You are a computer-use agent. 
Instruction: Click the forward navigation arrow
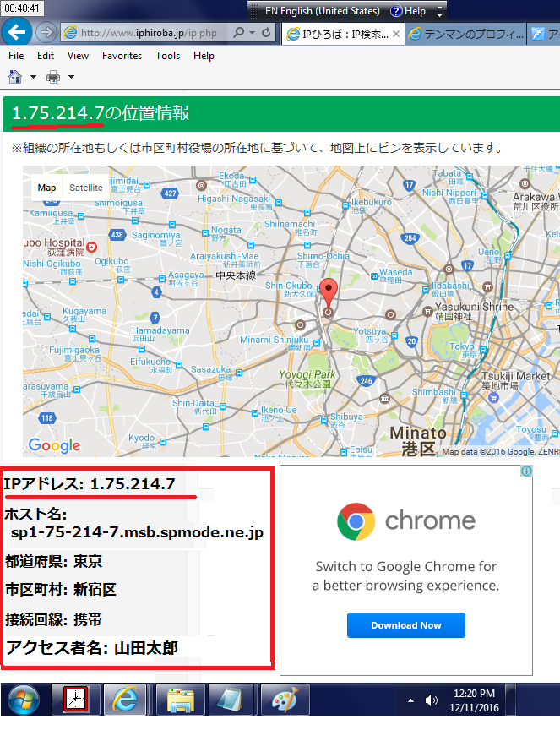[46, 33]
